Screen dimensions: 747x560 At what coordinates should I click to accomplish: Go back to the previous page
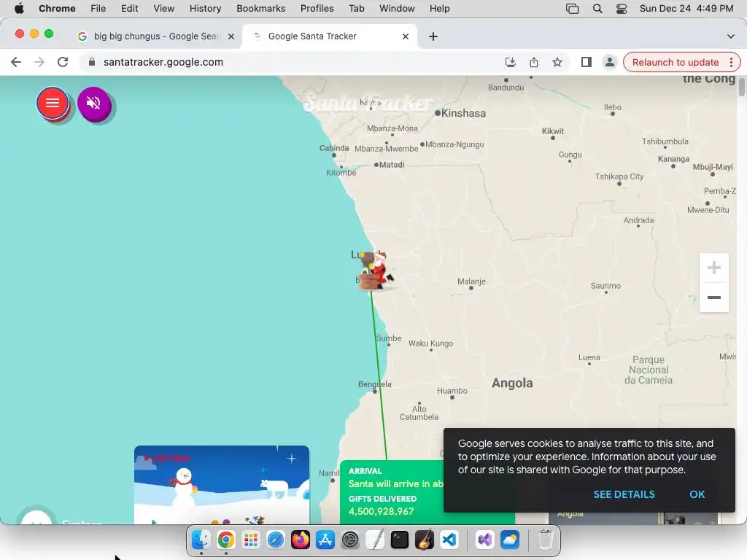[16, 63]
